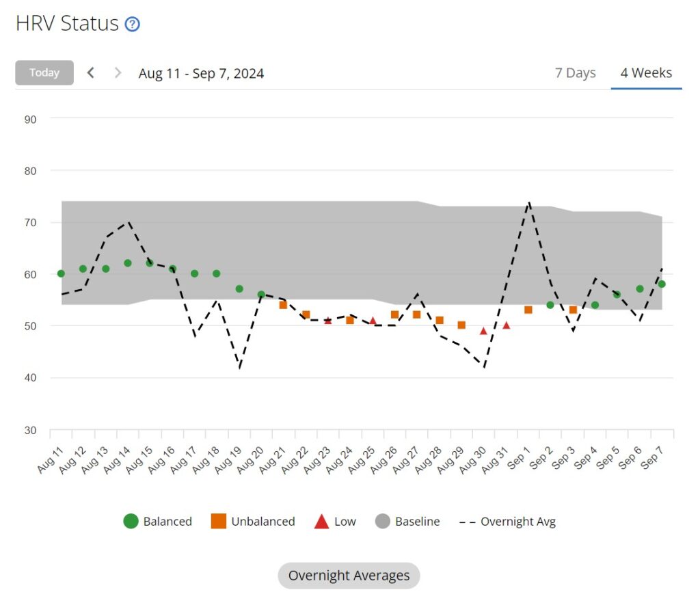The width and height of the screenshot is (700, 605).
Task: Select the orange Unbalanced square on Aug 21
Action: click(x=283, y=305)
